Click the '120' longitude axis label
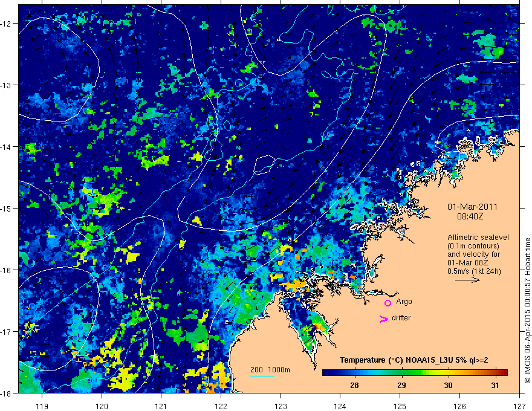The image size is (532, 411). pos(102,406)
